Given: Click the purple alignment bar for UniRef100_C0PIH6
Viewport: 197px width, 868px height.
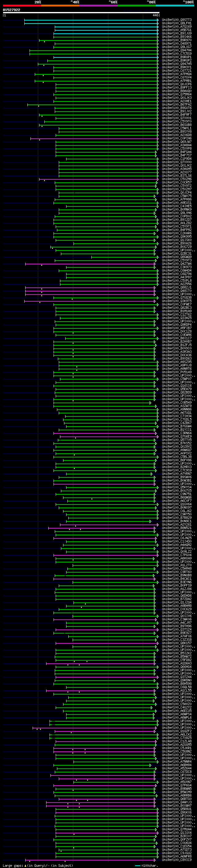Looking at the screenshot, I should pyautogui.click(x=94, y=139).
